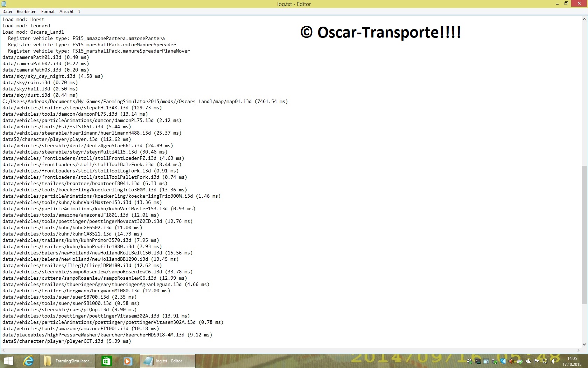Click the stepaFHL13AK.i3d line
This screenshot has width=588, height=368.
click(82, 108)
